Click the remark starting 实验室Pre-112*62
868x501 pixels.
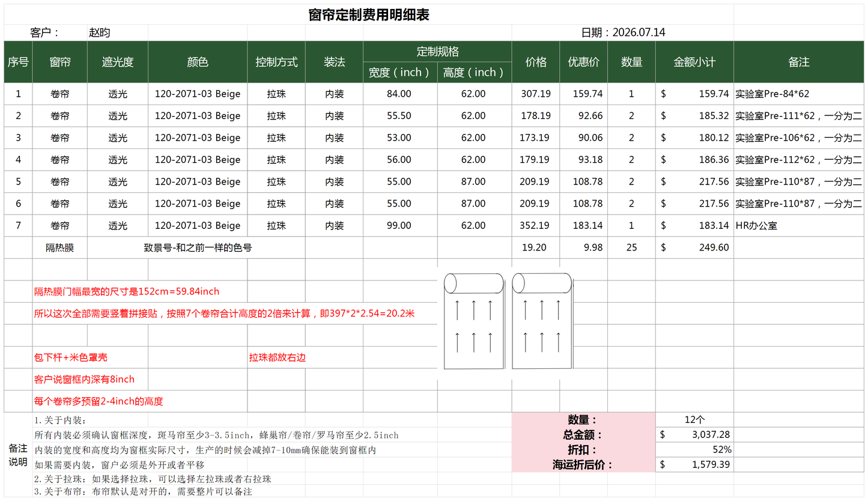coord(799,160)
